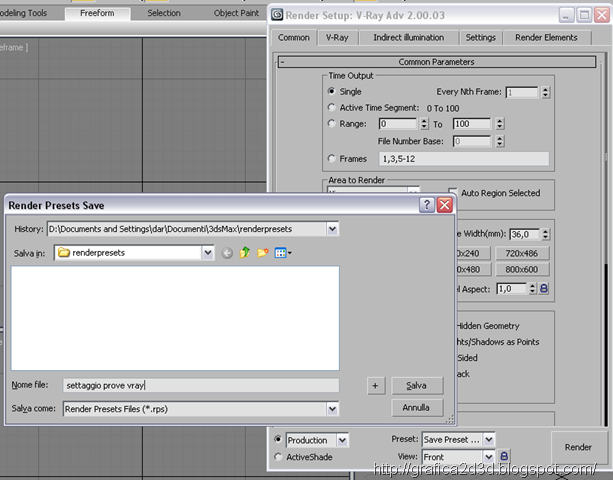The height and width of the screenshot is (480, 613).
Task: Select the ActiveShade render mode
Action: [278, 457]
